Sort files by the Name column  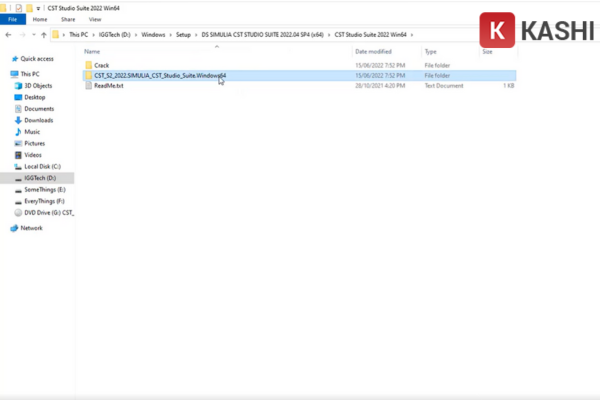click(x=92, y=51)
